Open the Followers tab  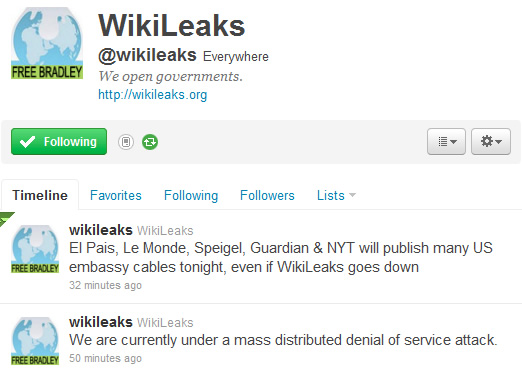tap(267, 195)
